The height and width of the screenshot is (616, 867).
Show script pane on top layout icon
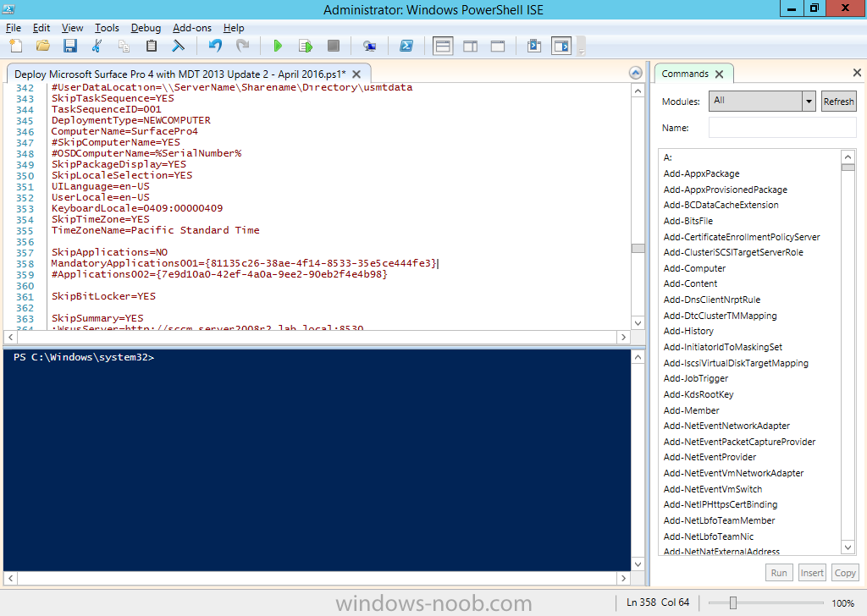click(443, 46)
